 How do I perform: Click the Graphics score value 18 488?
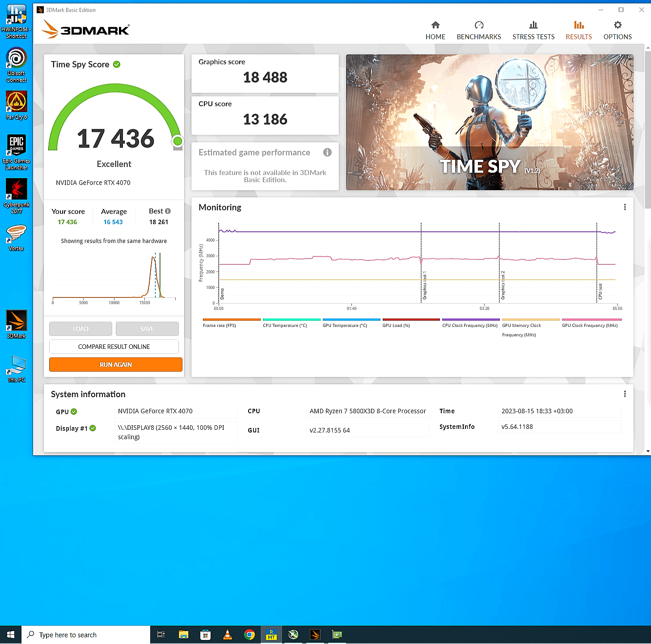click(265, 77)
